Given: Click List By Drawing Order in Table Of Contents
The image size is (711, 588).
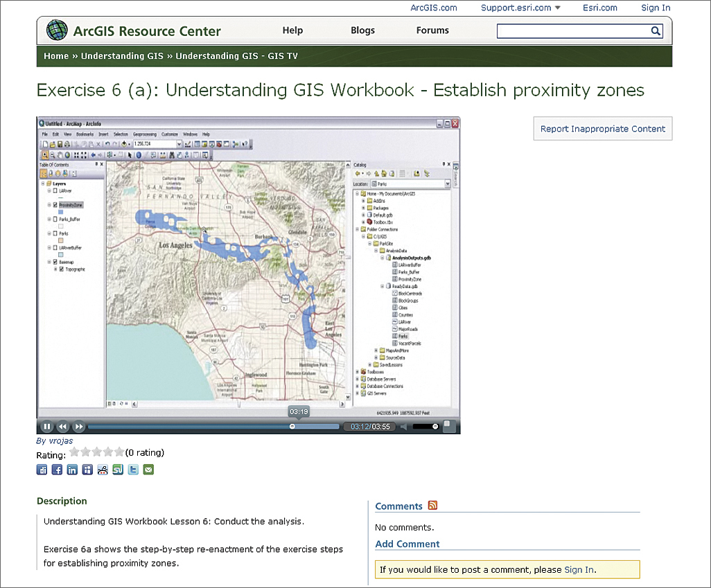Looking at the screenshot, I should [x=43, y=174].
